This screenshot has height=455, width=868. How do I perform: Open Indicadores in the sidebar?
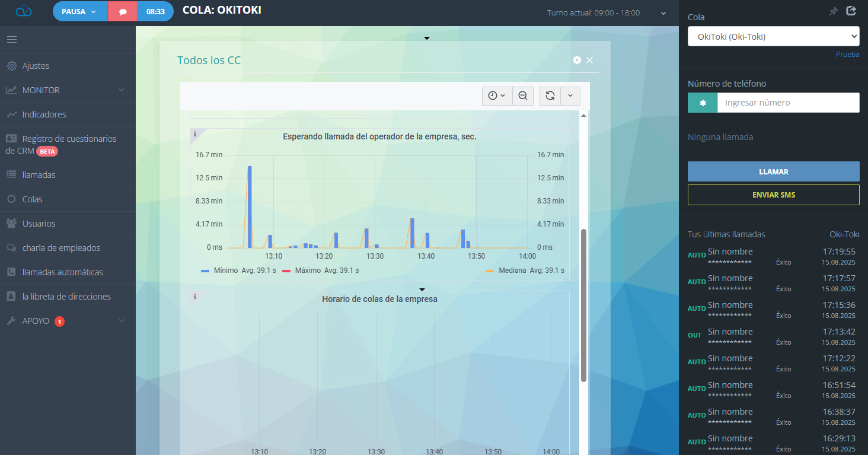[44, 114]
